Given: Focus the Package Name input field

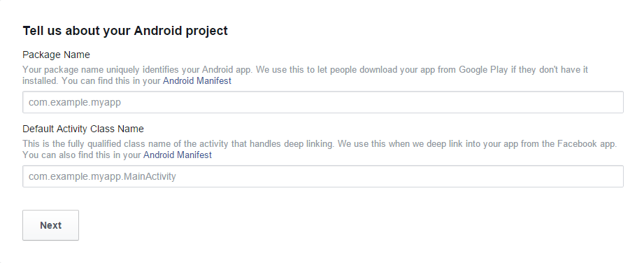Looking at the screenshot, I should pos(323,102).
